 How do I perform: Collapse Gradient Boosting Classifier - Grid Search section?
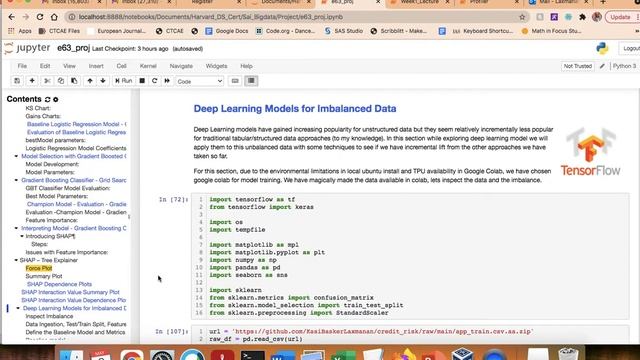pyautogui.click(x=16, y=180)
